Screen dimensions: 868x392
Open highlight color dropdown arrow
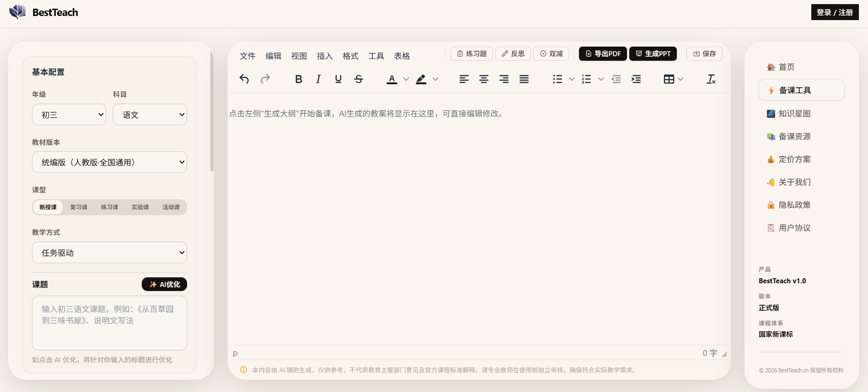click(x=435, y=79)
